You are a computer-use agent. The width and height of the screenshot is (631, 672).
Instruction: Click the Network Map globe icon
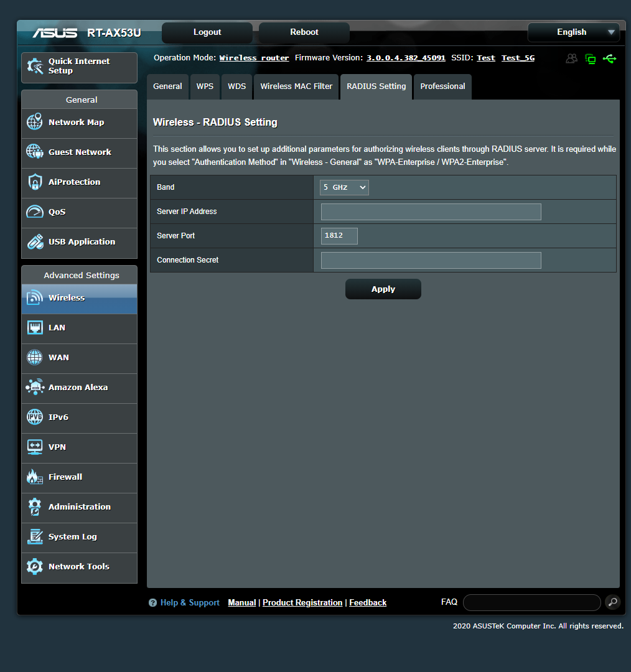[x=35, y=122]
